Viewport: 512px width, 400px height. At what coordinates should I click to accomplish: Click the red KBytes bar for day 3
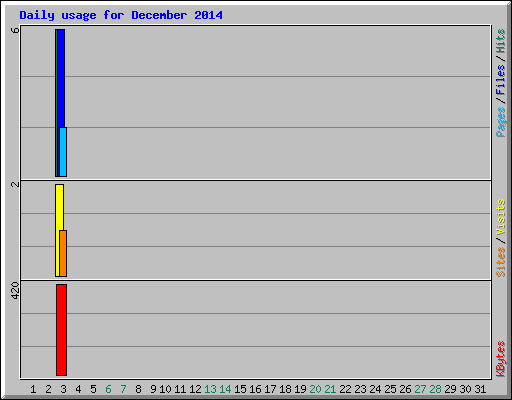click(62, 330)
